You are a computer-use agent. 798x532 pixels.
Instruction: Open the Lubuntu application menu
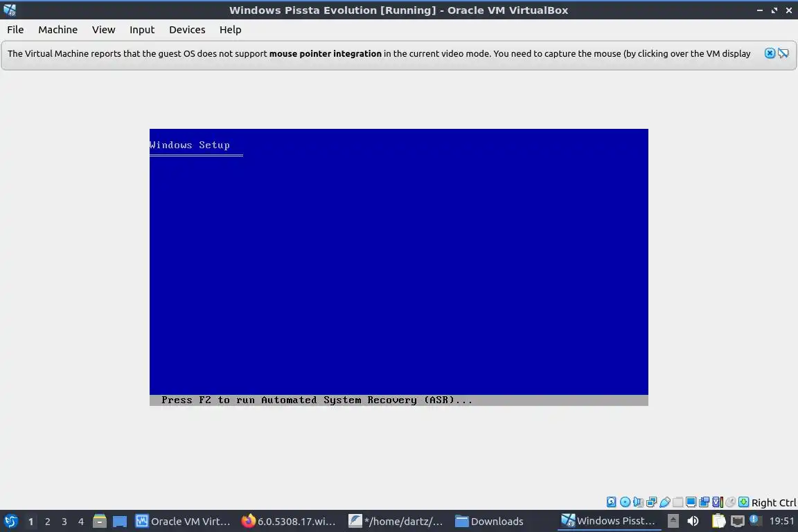click(10, 521)
